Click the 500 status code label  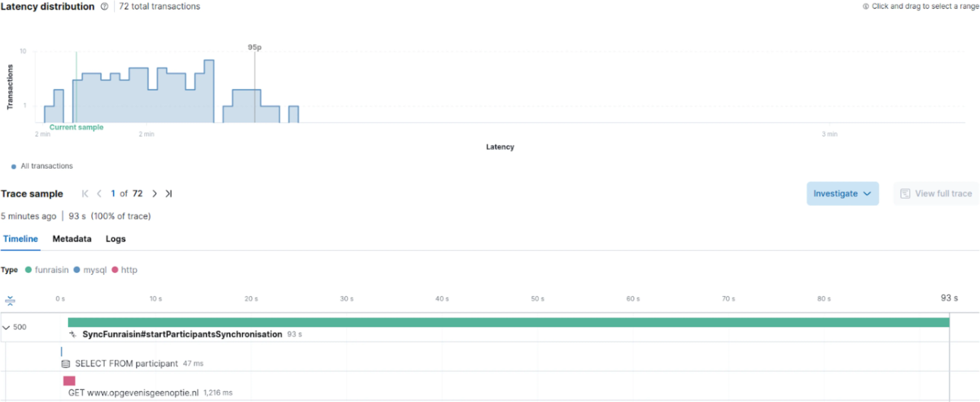click(20, 327)
